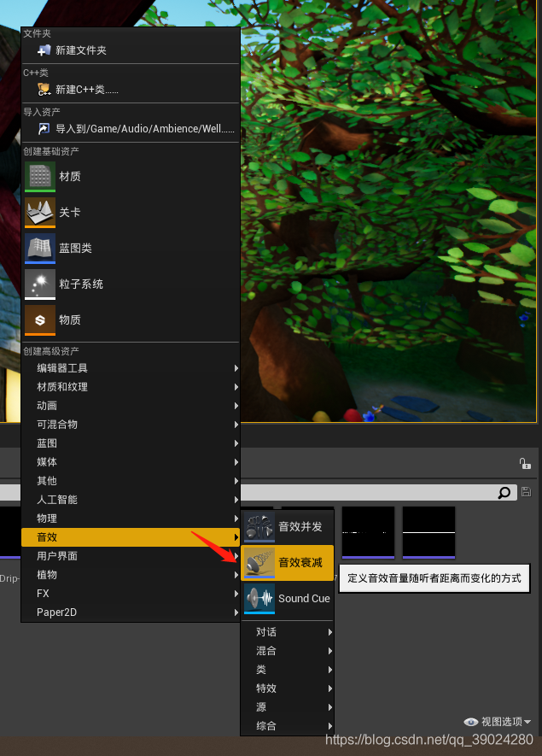Image resolution: width=542 pixels, height=756 pixels.
Task: Select 新建文件夹 menu entry
Action: pos(130,50)
